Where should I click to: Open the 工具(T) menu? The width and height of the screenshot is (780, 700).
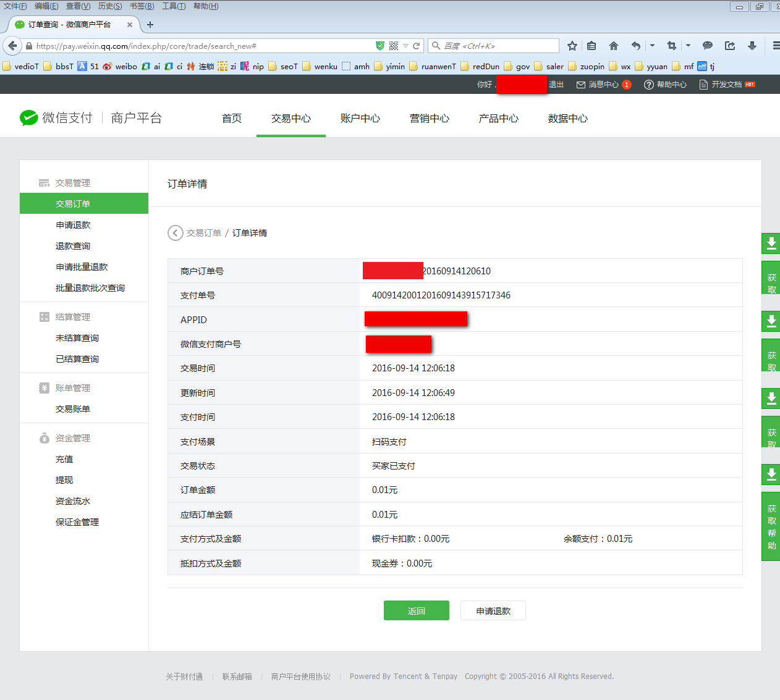[174, 6]
